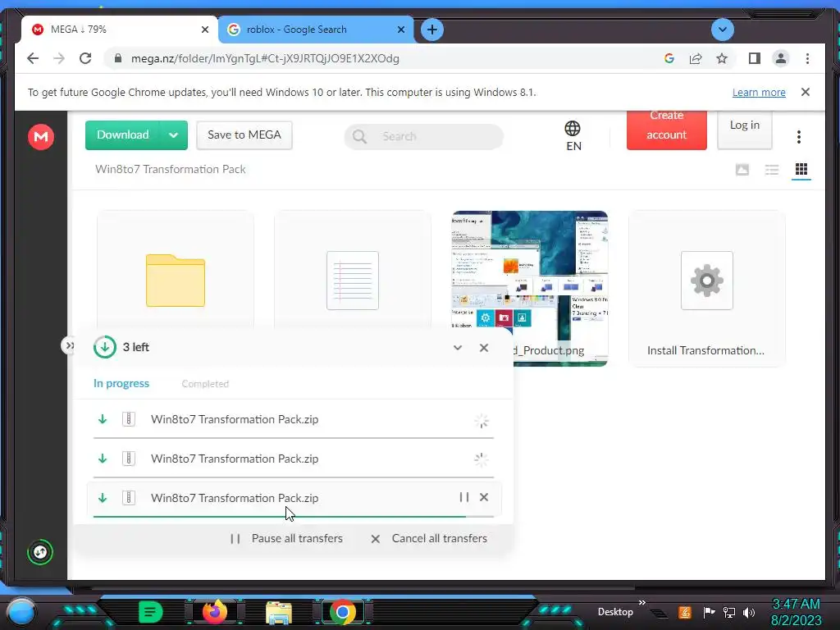
Task: Click the MEGA Search field
Action: [x=424, y=137]
